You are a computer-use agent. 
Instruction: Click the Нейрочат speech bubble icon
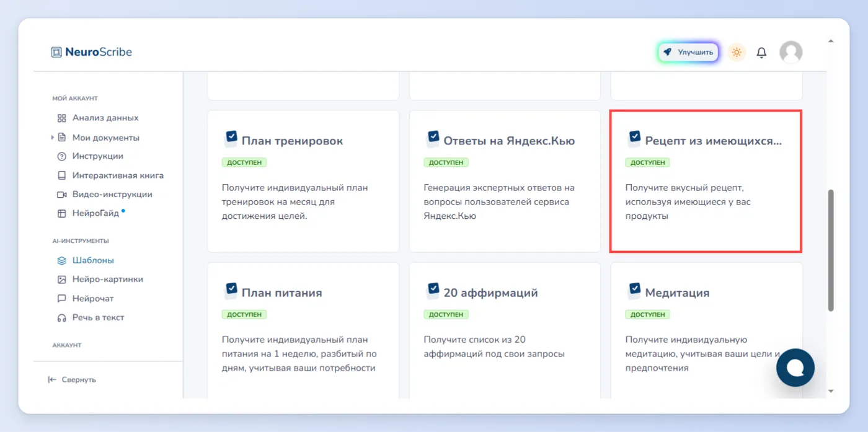61,299
